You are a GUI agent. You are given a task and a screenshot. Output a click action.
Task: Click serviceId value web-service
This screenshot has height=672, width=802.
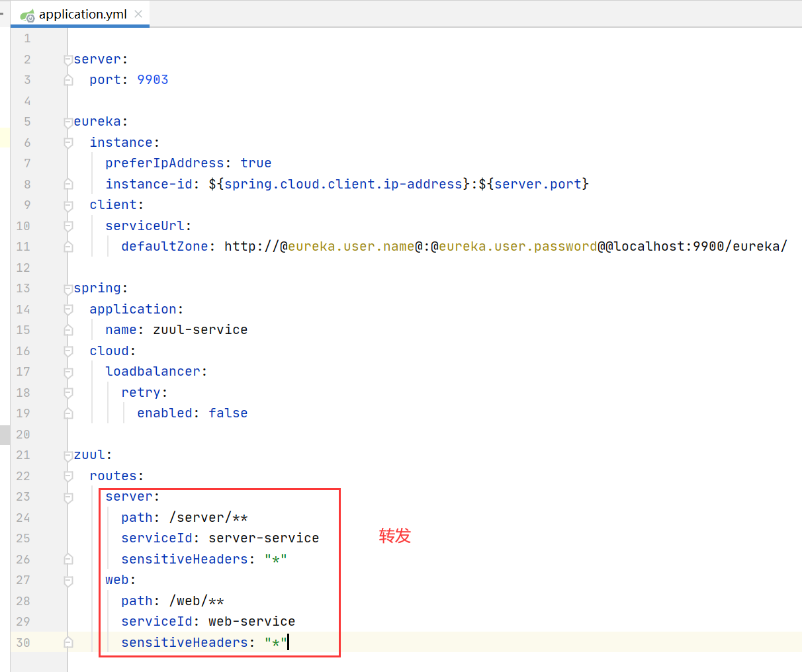(252, 622)
